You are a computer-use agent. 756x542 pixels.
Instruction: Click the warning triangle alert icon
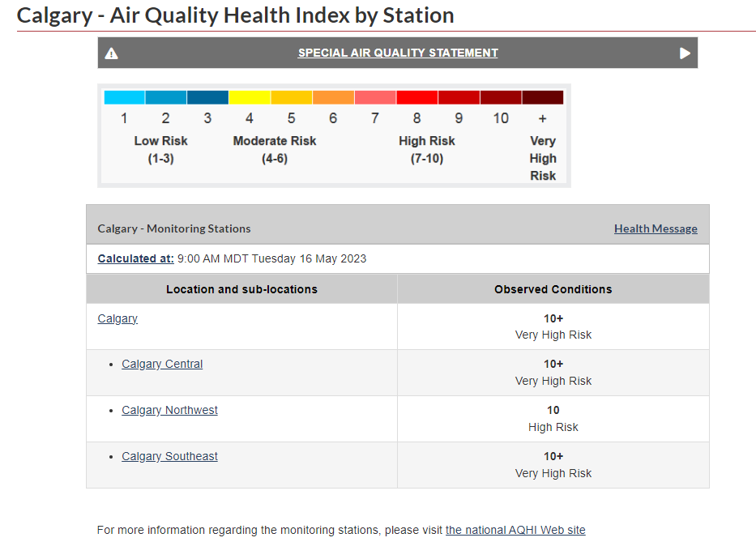(x=112, y=53)
